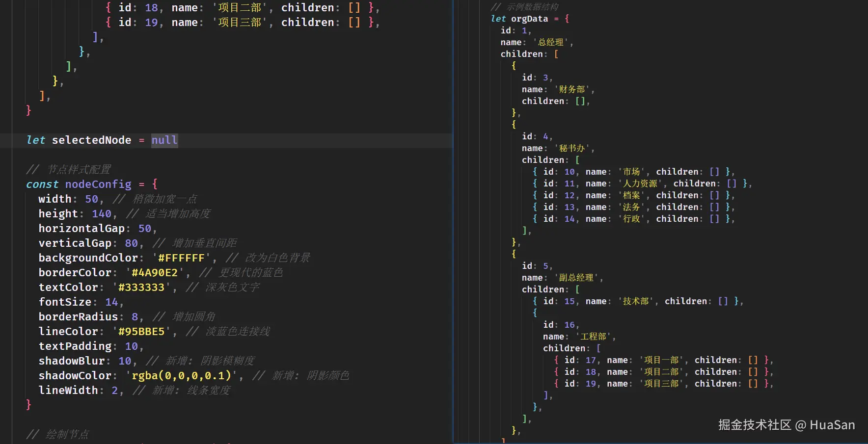This screenshot has height=444, width=868.
Task: Click the comment '// 增加圆角'
Action: (x=184, y=317)
